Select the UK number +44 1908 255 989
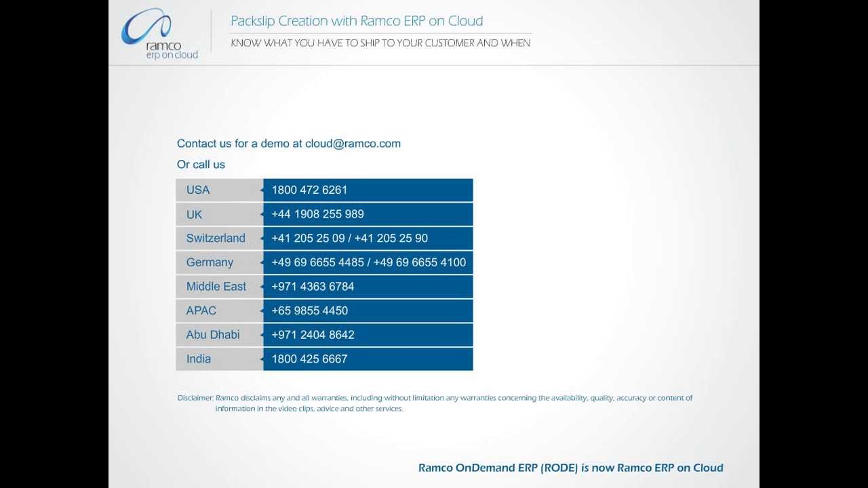Viewport: 868px width, 488px height. click(368, 214)
